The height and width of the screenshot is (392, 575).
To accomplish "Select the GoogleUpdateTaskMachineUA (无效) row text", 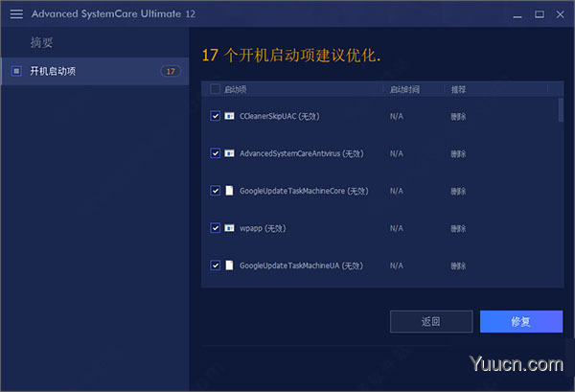I will click(301, 265).
